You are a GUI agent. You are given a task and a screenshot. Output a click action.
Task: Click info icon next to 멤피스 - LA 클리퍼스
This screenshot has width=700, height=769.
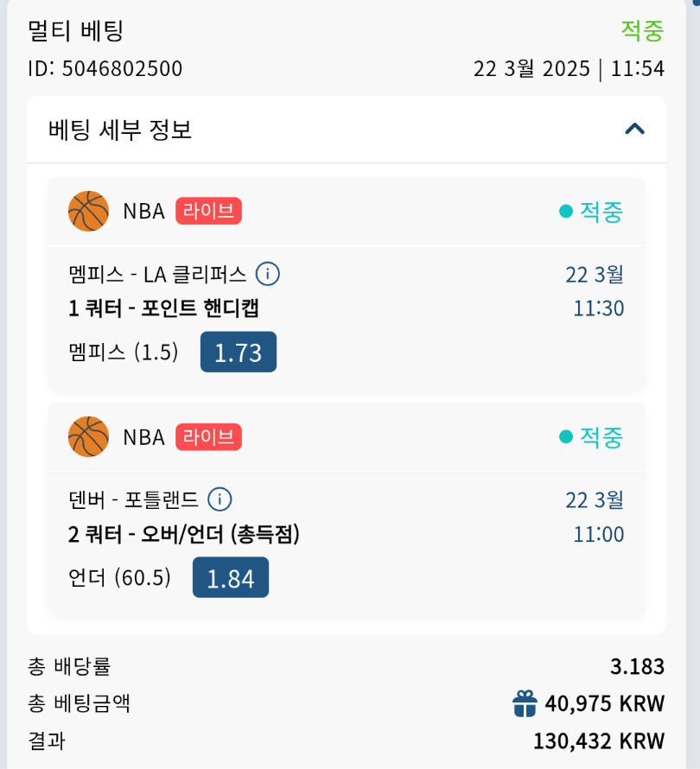tap(268, 275)
